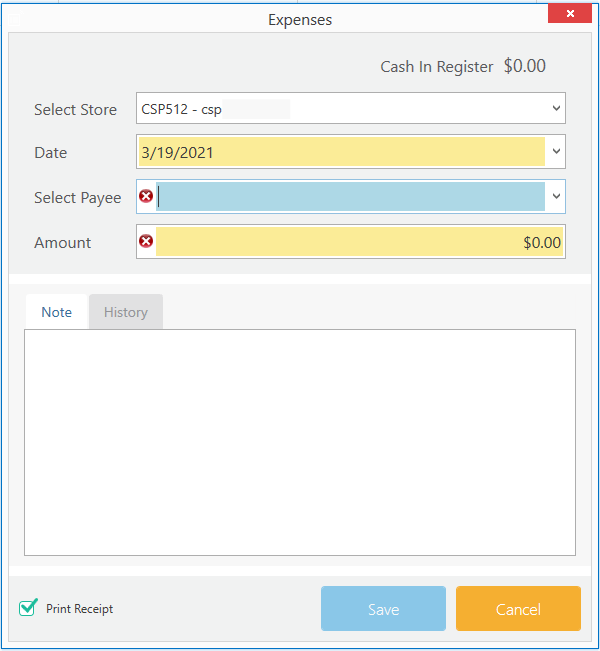Screen dimensions: 600x651
Task: Focus the blue Select Payee text box
Action: pos(350,196)
